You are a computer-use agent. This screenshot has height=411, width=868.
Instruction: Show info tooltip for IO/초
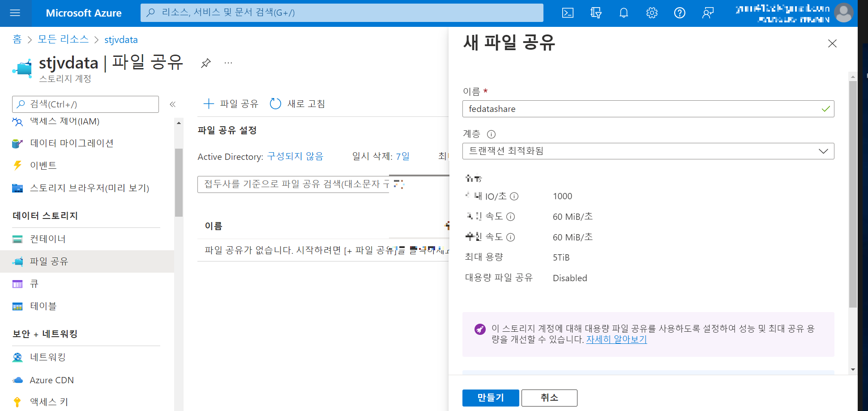click(x=514, y=196)
